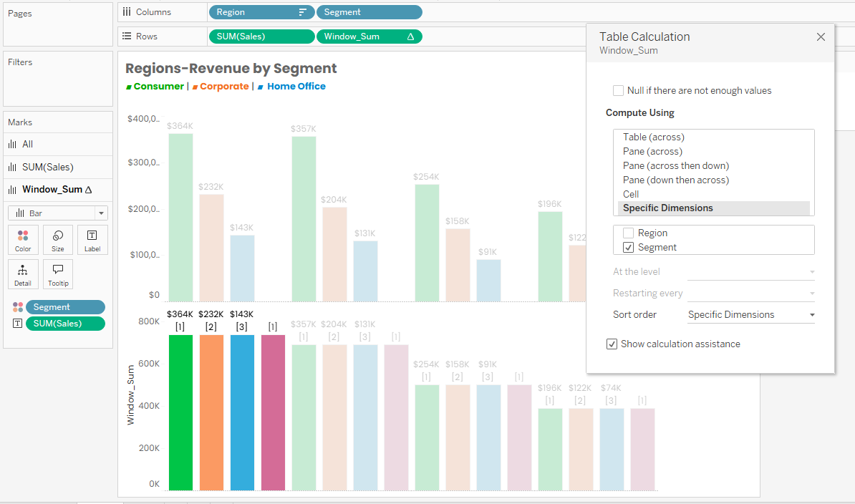Screen dimensions: 855x504
Task: Select the SUM(Sales) marks card tab
Action: (x=47, y=168)
